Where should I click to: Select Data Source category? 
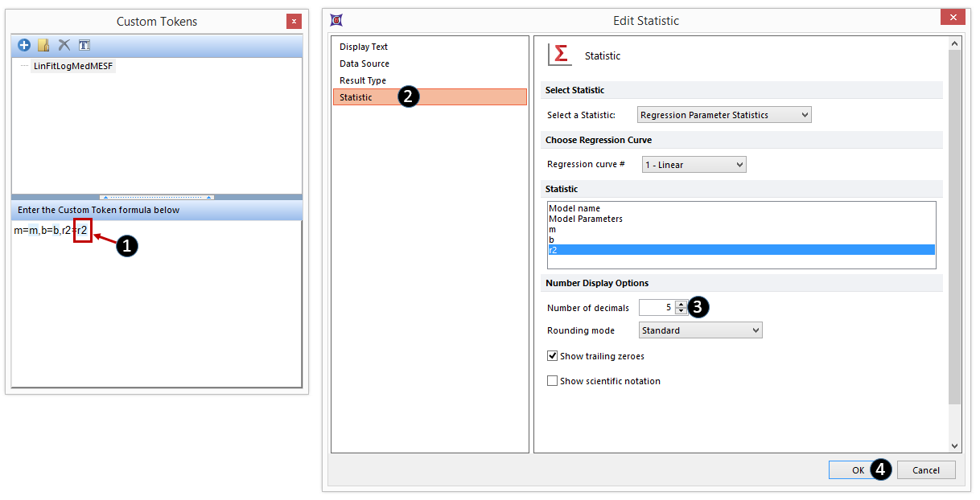click(x=364, y=64)
